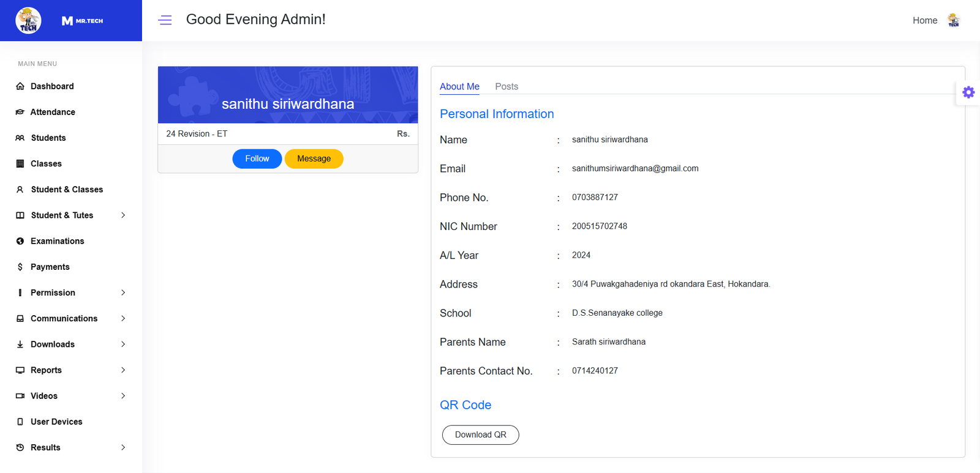Click the Attendance graduation cap icon
Image resolution: width=980 pixels, height=473 pixels.
20,112
